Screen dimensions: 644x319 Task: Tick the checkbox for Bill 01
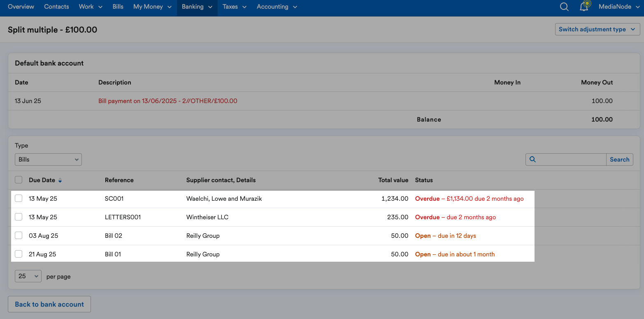point(19,254)
